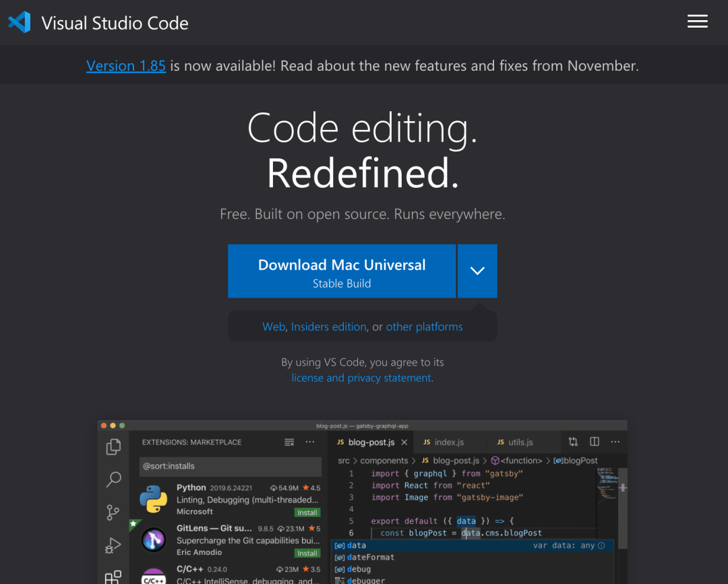Click the C/C++ star rating icon

[x=305, y=569]
